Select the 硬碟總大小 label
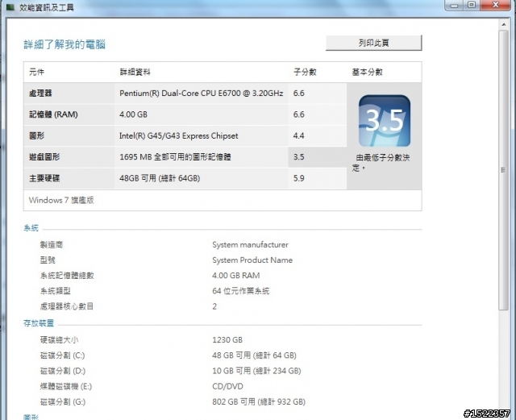This screenshot has height=420, width=516. [x=59, y=339]
